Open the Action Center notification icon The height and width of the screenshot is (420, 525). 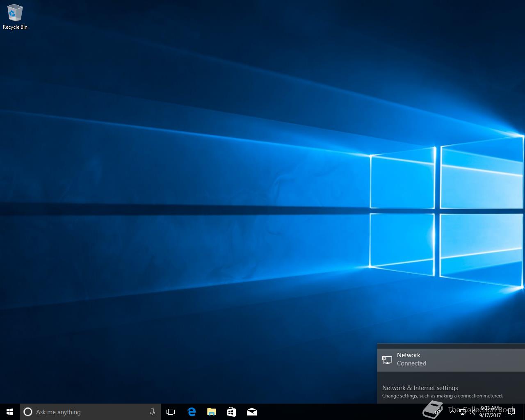coord(511,412)
